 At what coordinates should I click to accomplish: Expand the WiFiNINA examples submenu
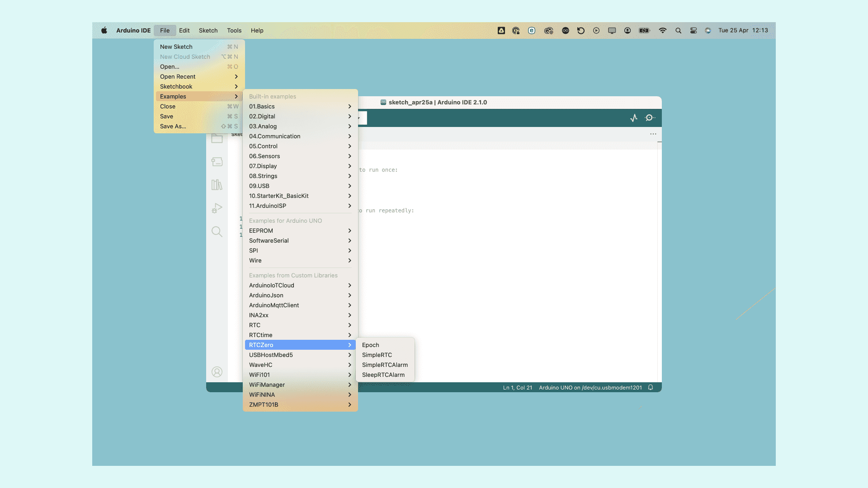pos(300,395)
